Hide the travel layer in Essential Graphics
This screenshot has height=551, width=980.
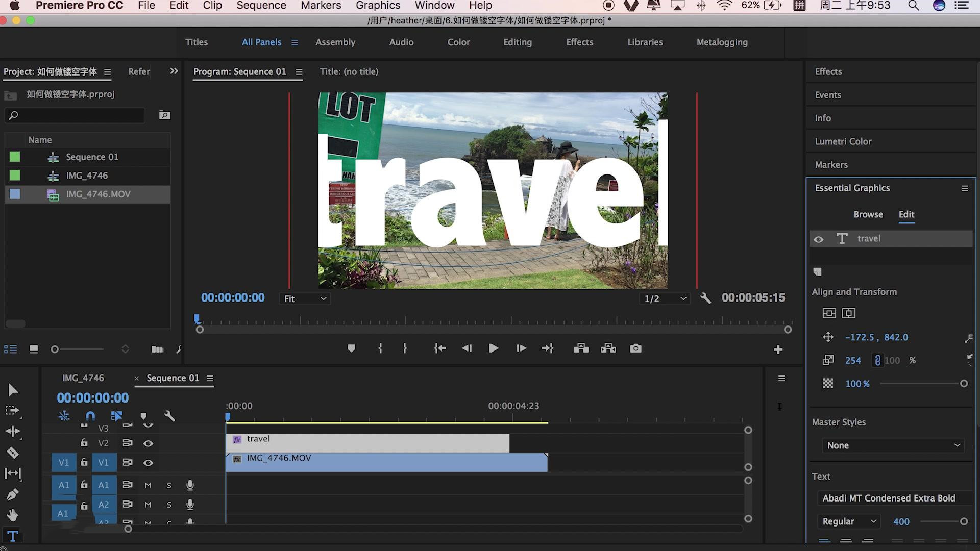coord(819,239)
